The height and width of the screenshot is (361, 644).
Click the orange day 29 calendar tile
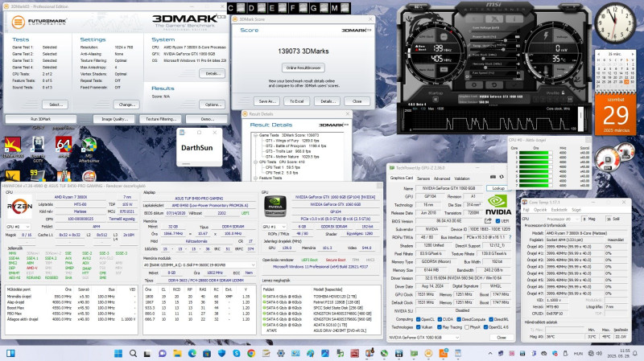615,114
